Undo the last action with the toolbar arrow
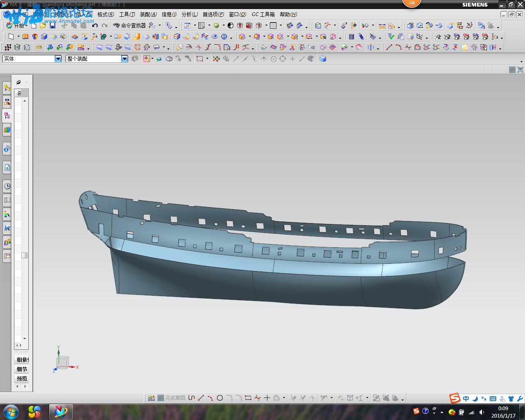This screenshot has height=420, width=525. 95,25
